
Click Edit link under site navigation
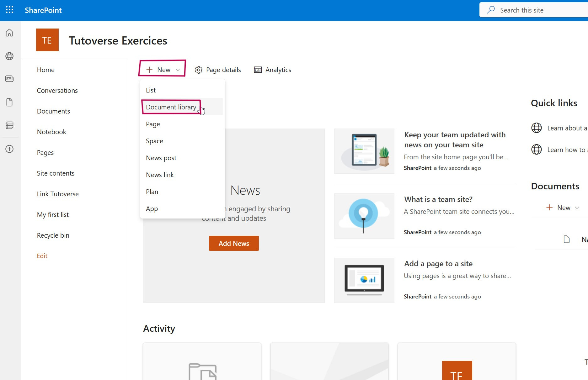(x=42, y=256)
